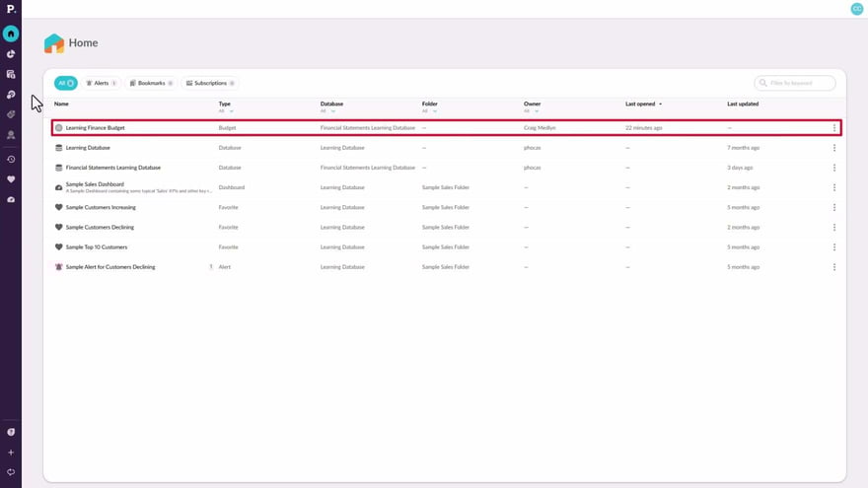Open the heart Favorites icon in sidebar
The width and height of the screenshot is (868, 488).
point(11,179)
